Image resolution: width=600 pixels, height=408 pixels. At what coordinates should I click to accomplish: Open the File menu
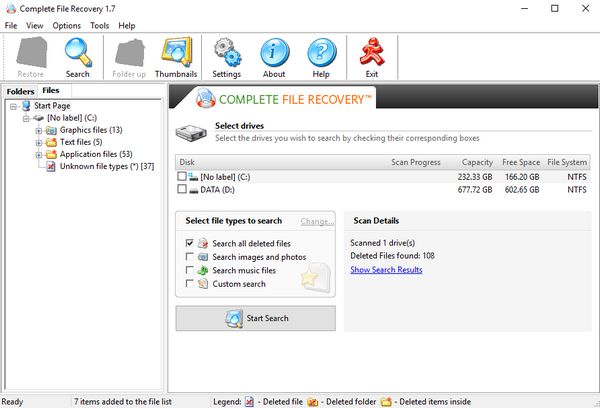click(11, 26)
